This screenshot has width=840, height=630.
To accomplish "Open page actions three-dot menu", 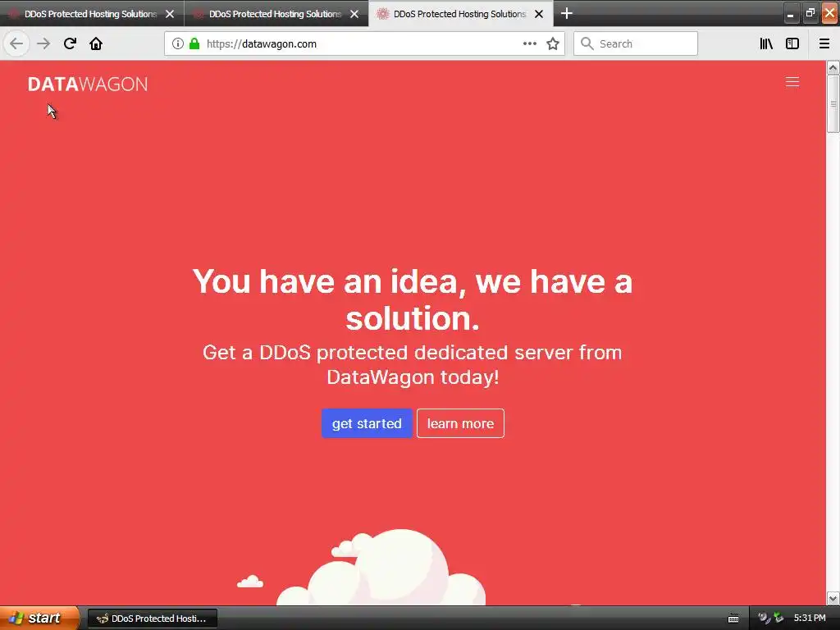I will [530, 44].
